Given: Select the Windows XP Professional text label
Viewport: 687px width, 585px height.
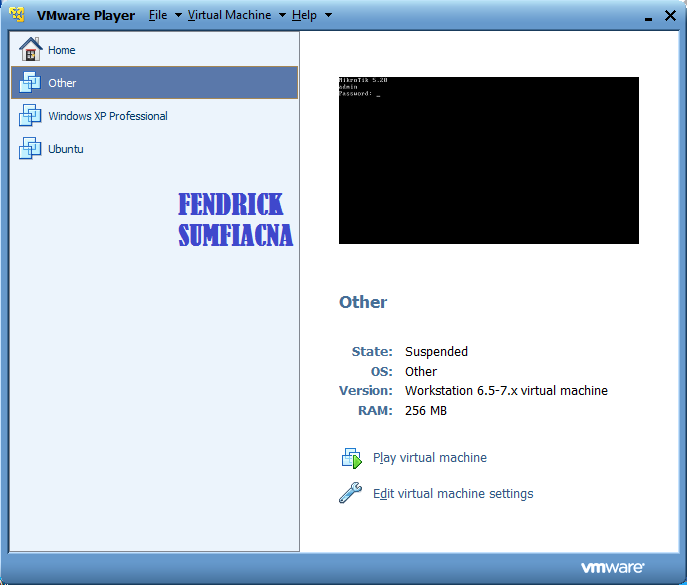Looking at the screenshot, I should click(x=108, y=116).
